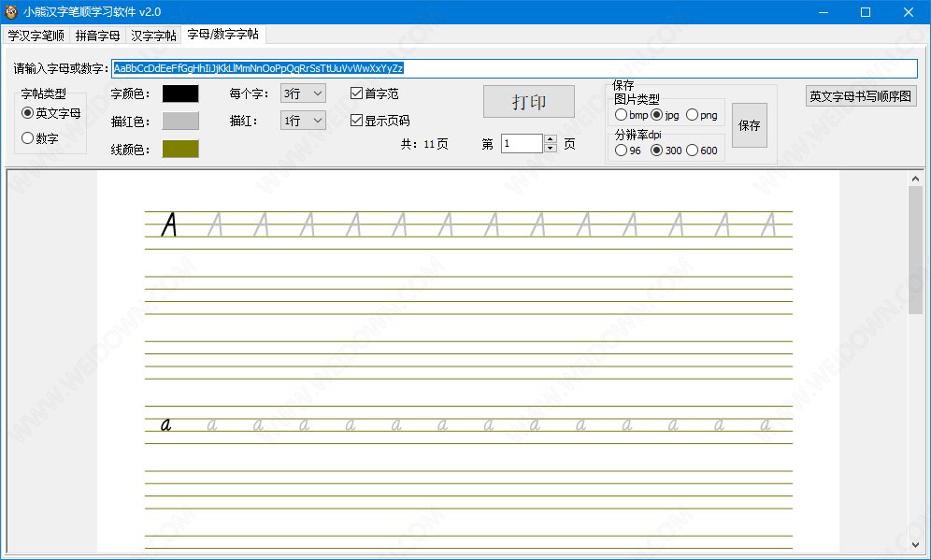Click the 保存 save button
This screenshot has width=931, height=560.
[750, 125]
